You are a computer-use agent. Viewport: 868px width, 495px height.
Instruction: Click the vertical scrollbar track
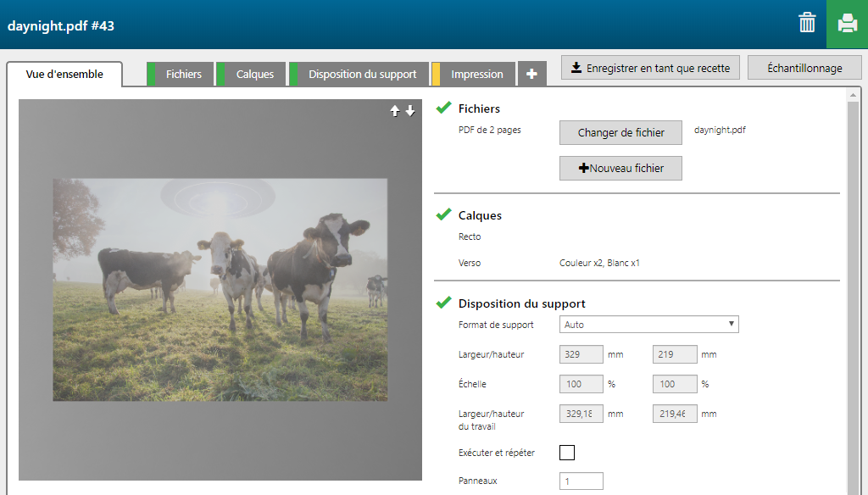coord(853,299)
